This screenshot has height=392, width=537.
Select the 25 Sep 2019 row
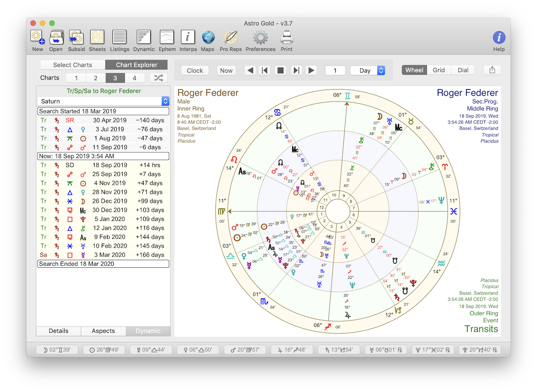tap(103, 174)
